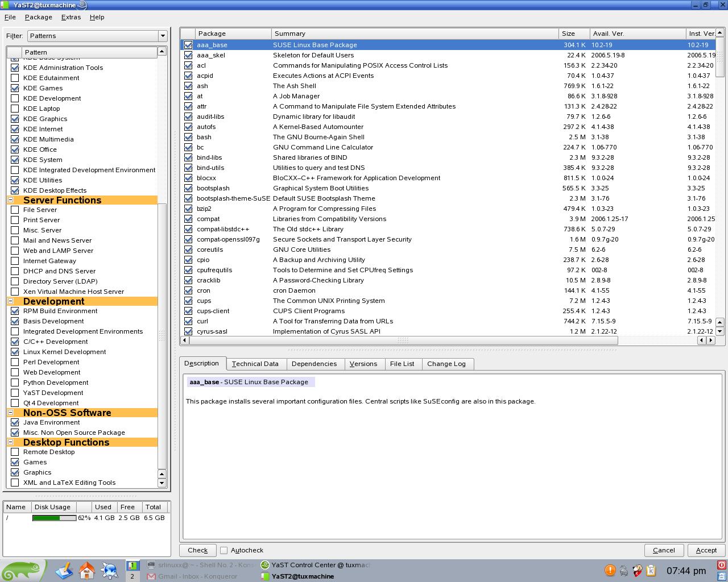Click the YaST2 title bar window menu icon
728x582 pixels.
click(6, 5)
